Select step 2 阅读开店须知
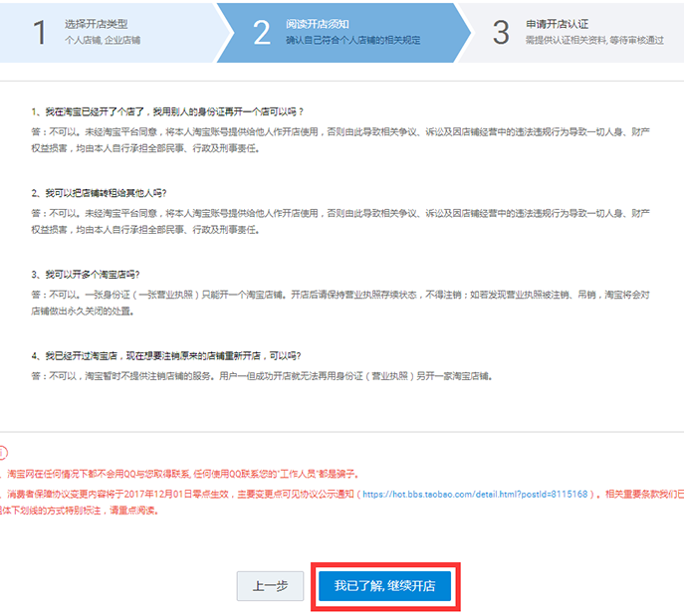This screenshot has height=616, width=684. [x=342, y=33]
